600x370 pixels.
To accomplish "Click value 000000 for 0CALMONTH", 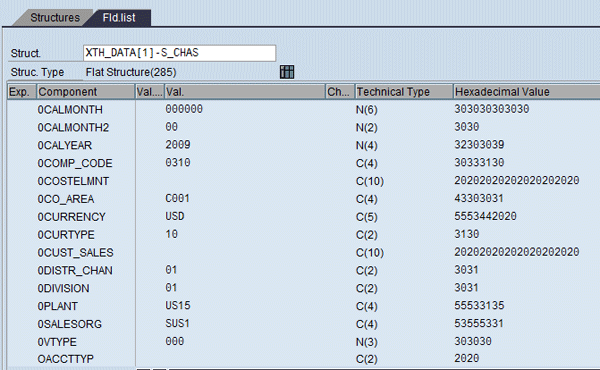I will [x=184, y=109].
